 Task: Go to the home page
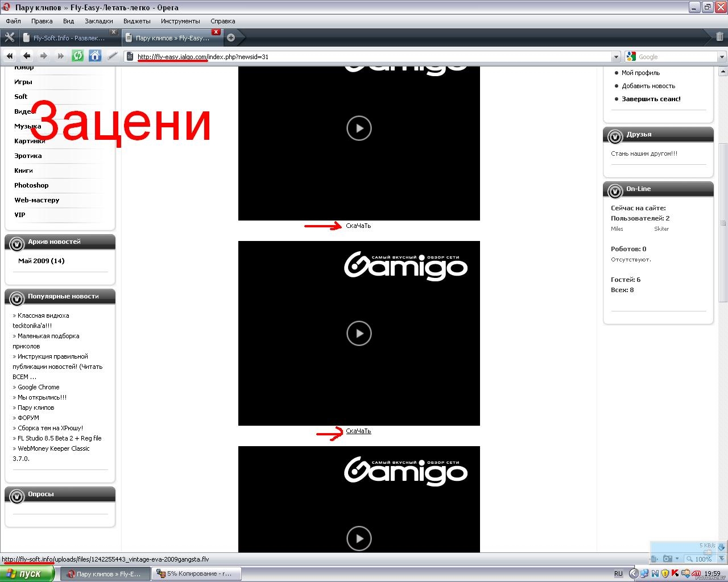tap(95, 56)
